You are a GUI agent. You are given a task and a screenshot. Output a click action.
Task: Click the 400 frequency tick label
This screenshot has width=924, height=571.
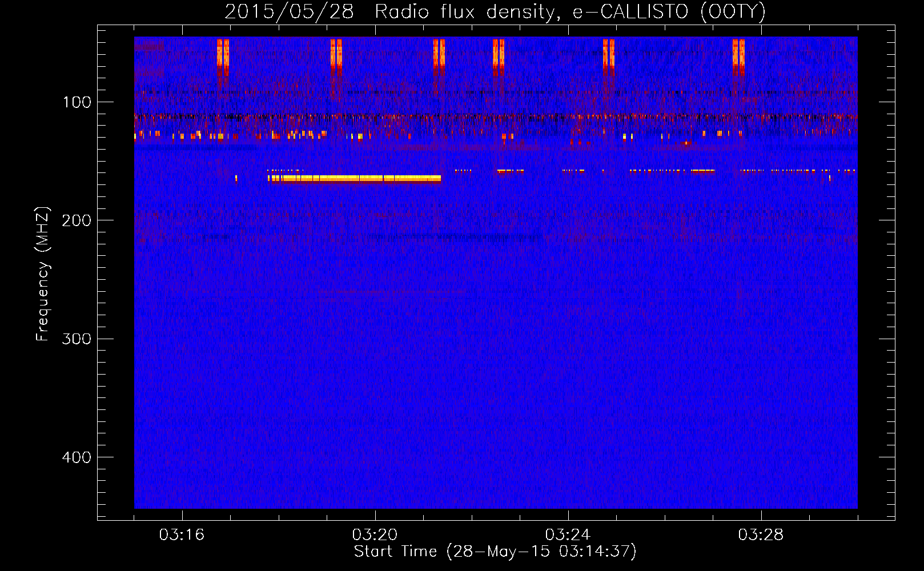tap(77, 457)
